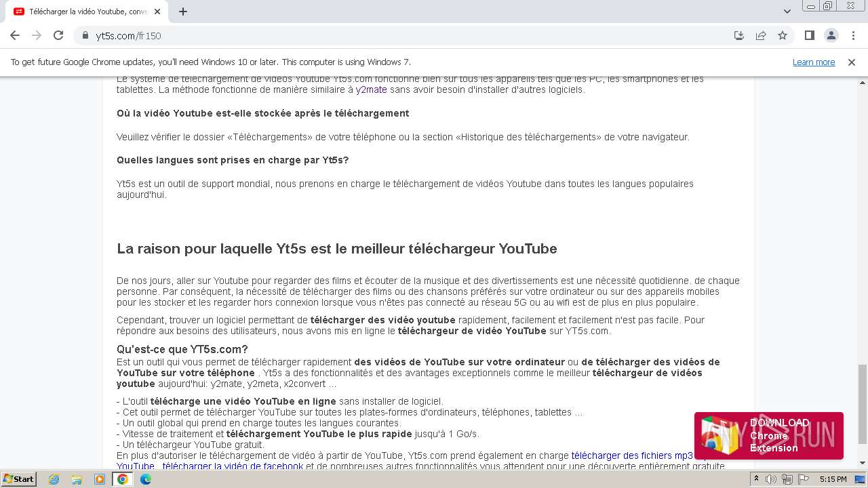Viewport: 868px width, 488px height.
Task: Reload the yt5s page
Action: pyautogui.click(x=58, y=35)
